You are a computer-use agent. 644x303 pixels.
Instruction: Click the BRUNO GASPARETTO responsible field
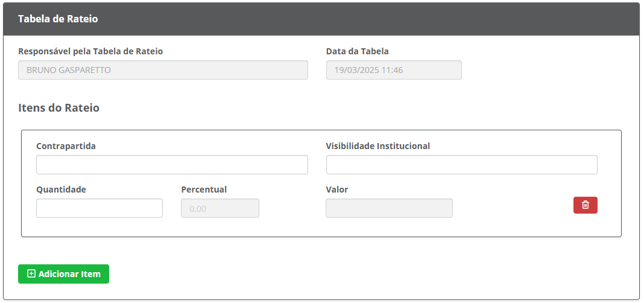163,70
